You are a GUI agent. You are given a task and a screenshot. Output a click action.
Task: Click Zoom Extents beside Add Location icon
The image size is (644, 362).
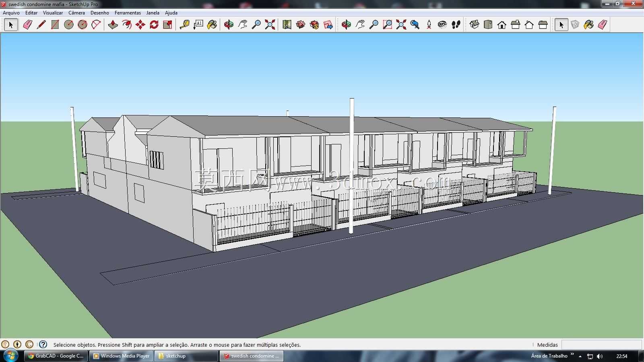point(270,25)
